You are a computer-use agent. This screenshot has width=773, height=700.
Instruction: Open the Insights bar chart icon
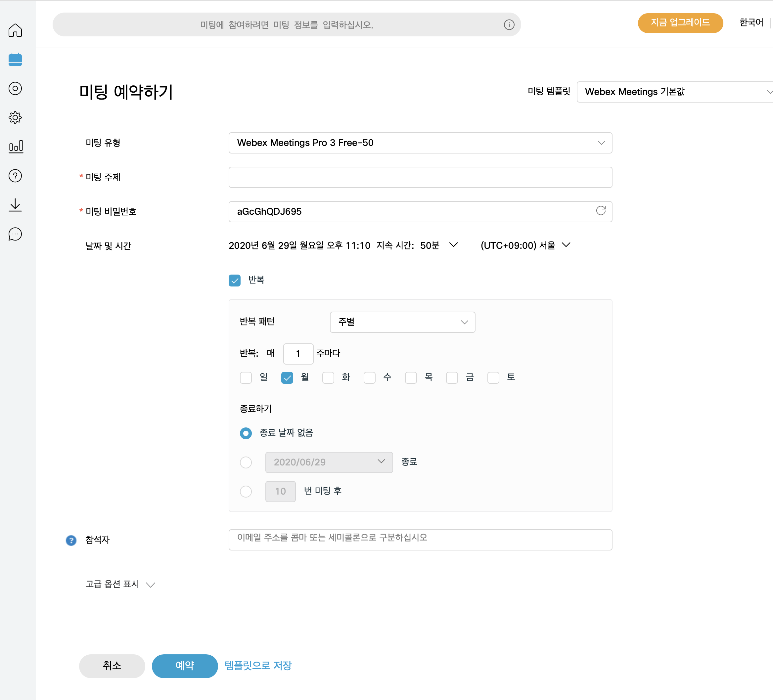tap(15, 147)
